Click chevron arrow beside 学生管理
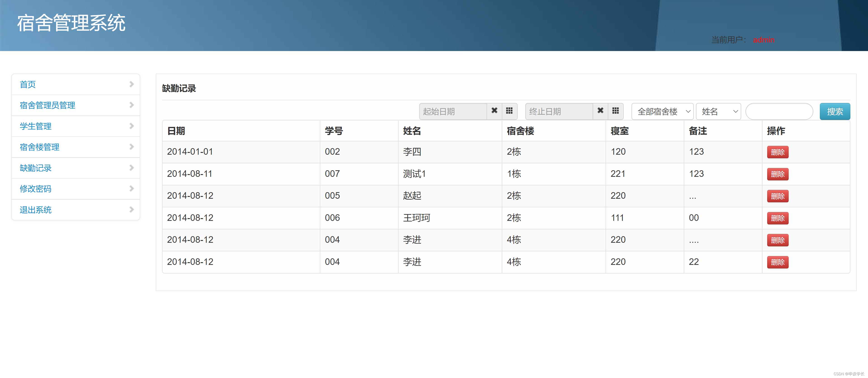 131,126
